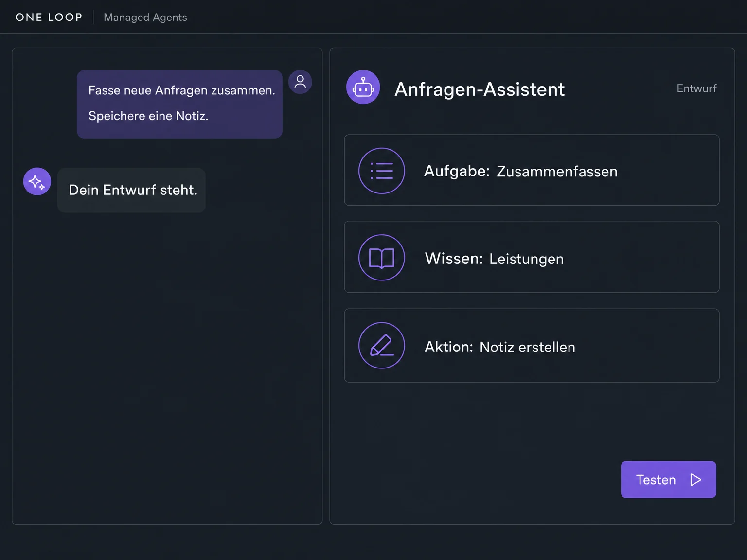Click the play triangle icon on Testen button
Screen dimensions: 747x560
click(x=696, y=480)
